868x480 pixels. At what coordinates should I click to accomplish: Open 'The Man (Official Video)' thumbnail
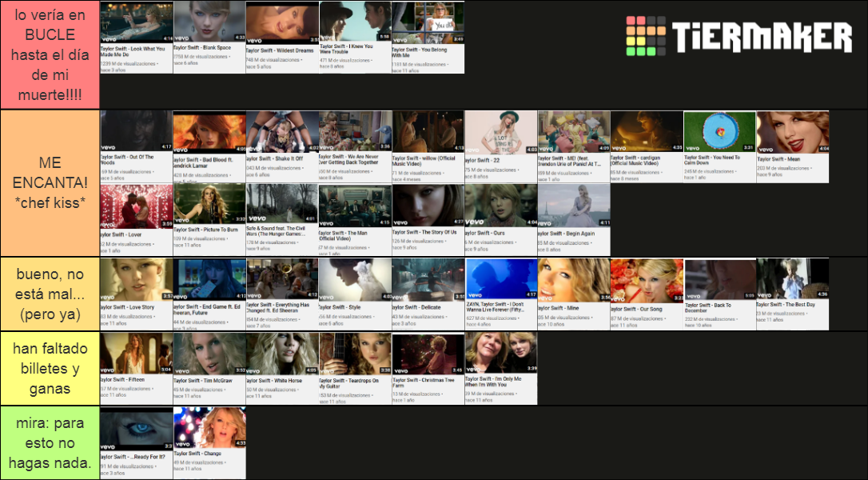point(356,219)
